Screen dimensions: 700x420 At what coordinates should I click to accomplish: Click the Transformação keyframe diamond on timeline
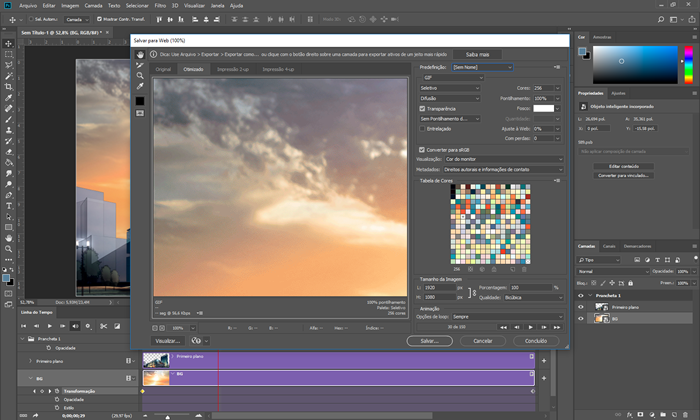(142, 391)
